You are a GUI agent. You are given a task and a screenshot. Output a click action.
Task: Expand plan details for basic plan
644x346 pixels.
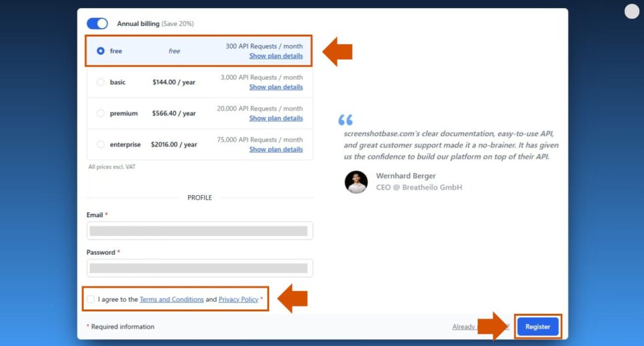(275, 87)
